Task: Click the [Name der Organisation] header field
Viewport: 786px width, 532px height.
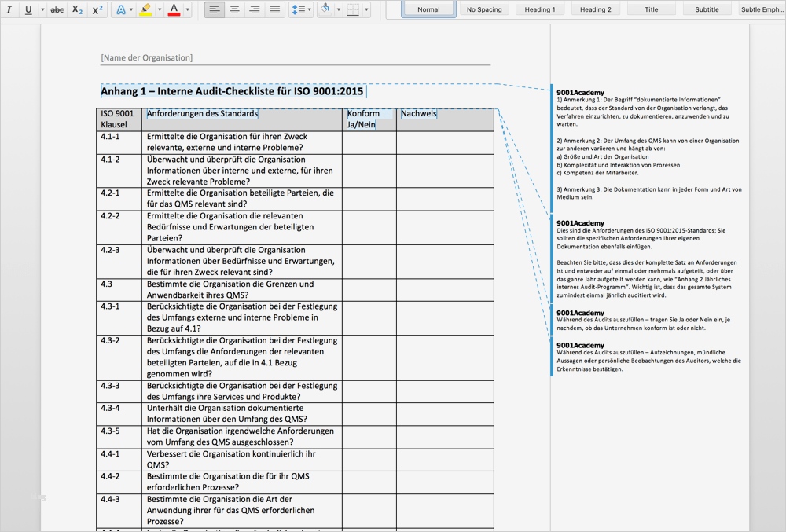Action: 147,57
